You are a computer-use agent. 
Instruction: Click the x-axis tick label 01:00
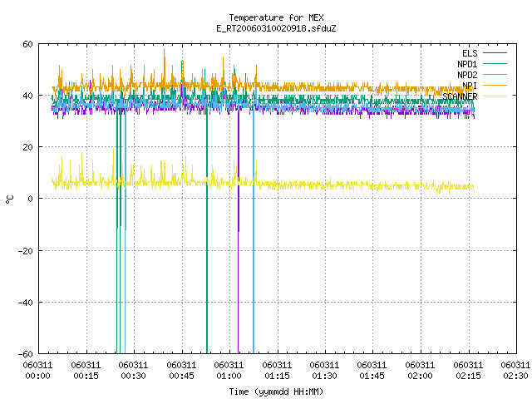pyautogui.click(x=229, y=376)
